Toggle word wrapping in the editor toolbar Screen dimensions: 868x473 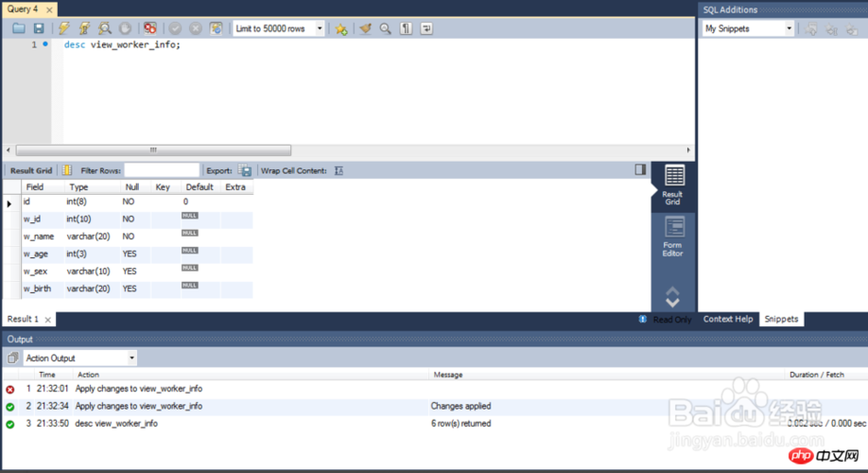426,28
